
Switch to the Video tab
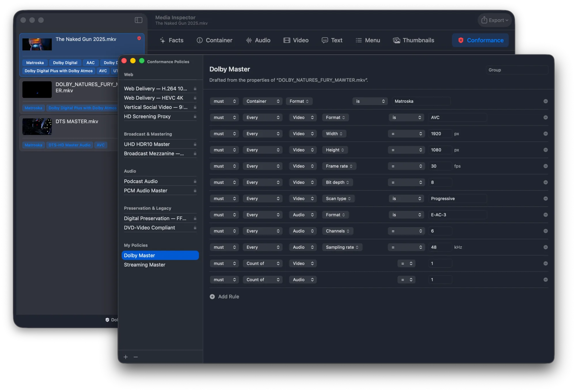click(x=296, y=40)
